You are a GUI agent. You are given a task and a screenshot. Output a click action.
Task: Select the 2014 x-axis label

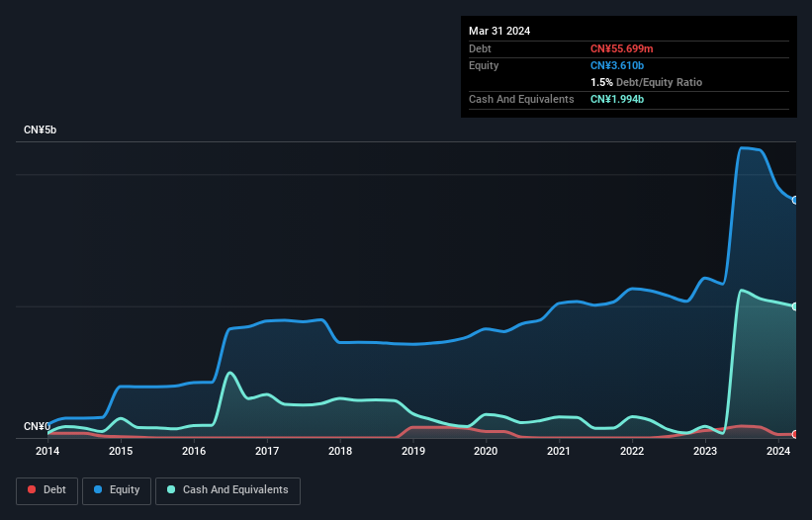tap(47, 451)
